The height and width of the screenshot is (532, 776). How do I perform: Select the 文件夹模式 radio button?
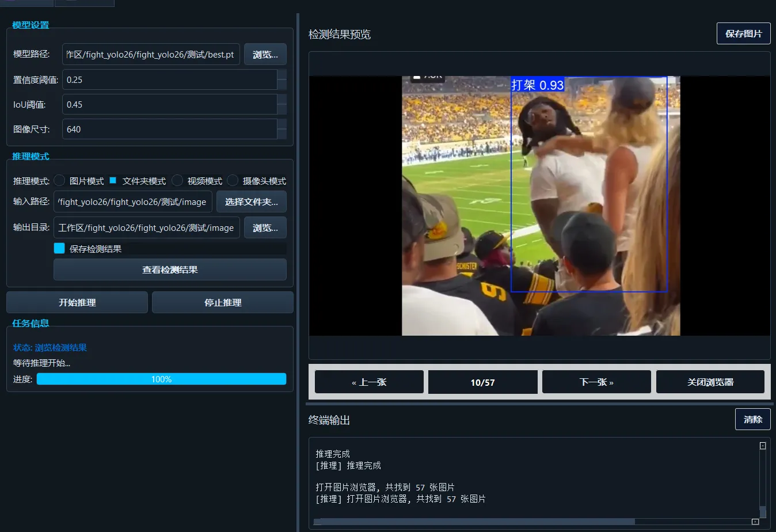(113, 181)
